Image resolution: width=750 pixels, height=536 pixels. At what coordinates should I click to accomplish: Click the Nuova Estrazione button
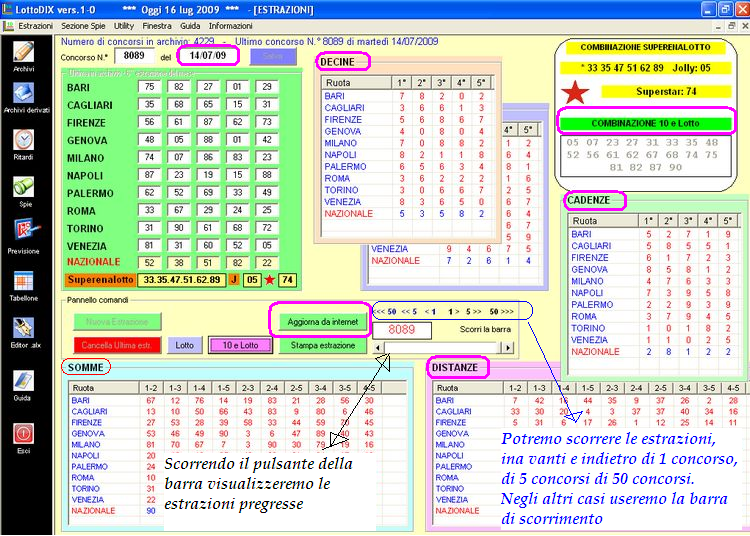pos(117,322)
